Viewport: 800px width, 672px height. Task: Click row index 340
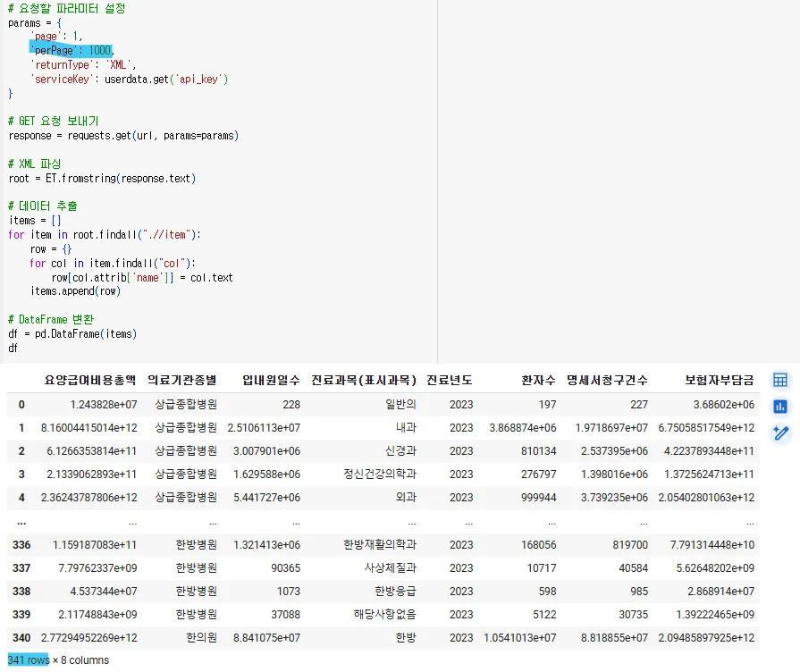[x=21, y=638]
